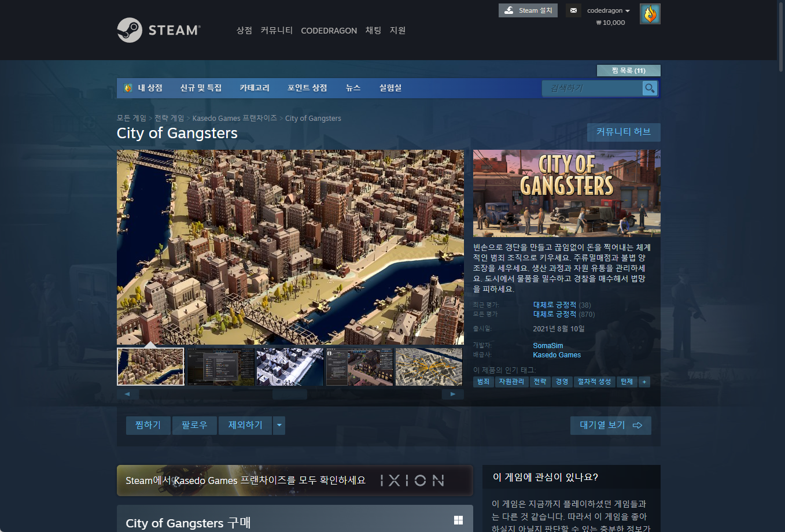Select the 경영 tag
Screen dimensions: 785x532
click(562, 382)
